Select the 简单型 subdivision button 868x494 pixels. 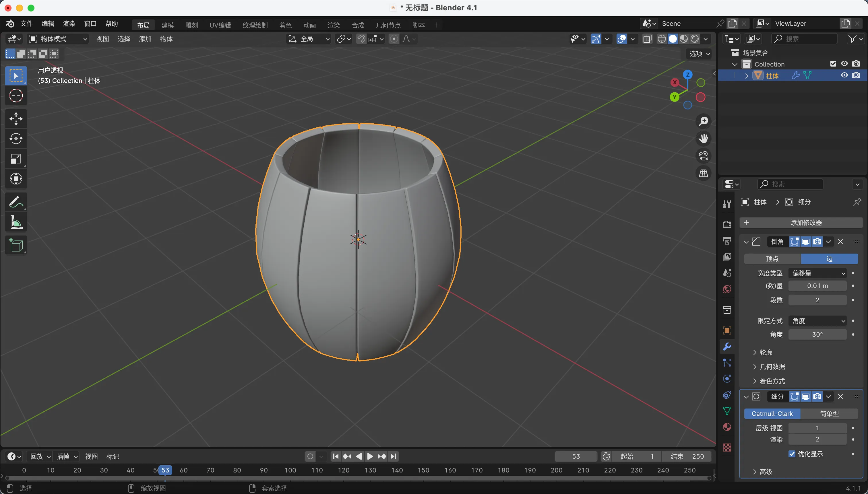(829, 414)
